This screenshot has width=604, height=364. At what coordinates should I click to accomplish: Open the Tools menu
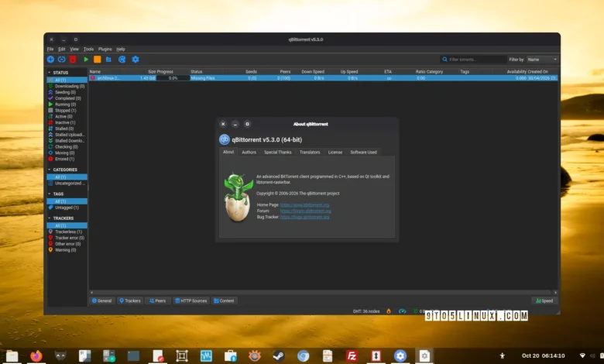[88, 50]
